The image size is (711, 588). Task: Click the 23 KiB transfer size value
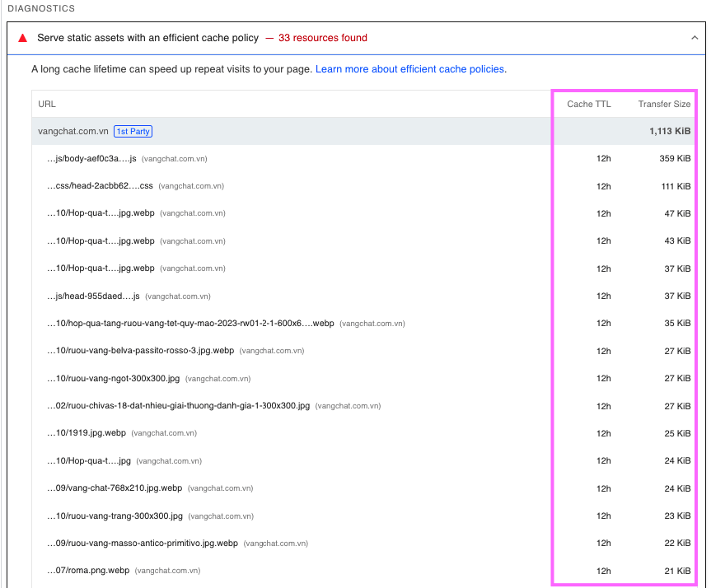point(677,516)
